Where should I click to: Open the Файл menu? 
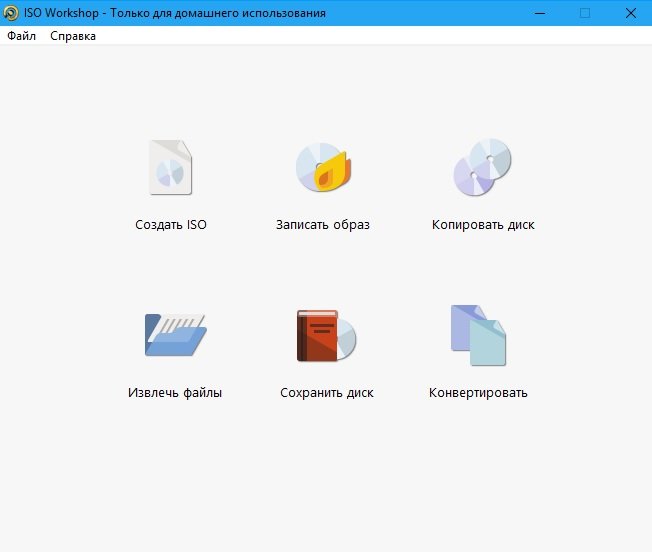tap(22, 36)
